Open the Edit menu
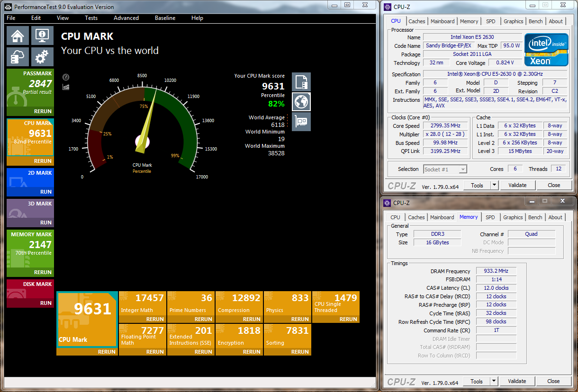578x392 pixels. [x=36, y=18]
